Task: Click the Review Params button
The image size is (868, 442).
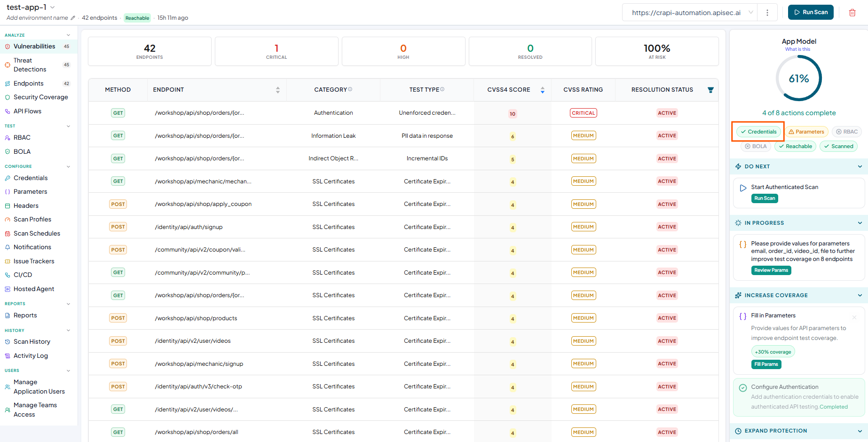Action: (x=771, y=270)
